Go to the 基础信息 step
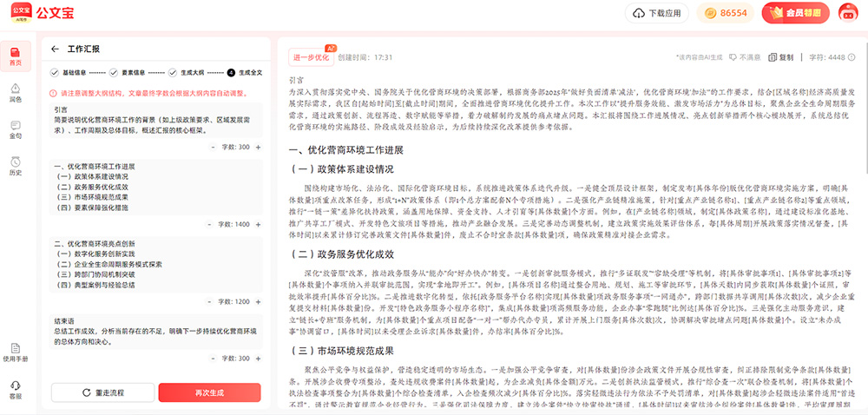This screenshot has height=415, width=868. coord(69,72)
